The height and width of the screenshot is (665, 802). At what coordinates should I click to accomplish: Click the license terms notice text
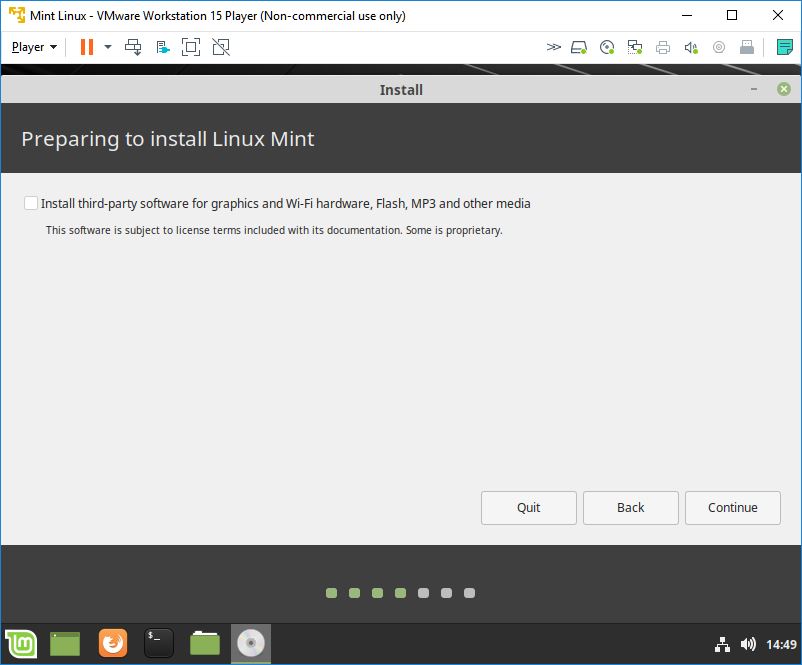[x=274, y=230]
